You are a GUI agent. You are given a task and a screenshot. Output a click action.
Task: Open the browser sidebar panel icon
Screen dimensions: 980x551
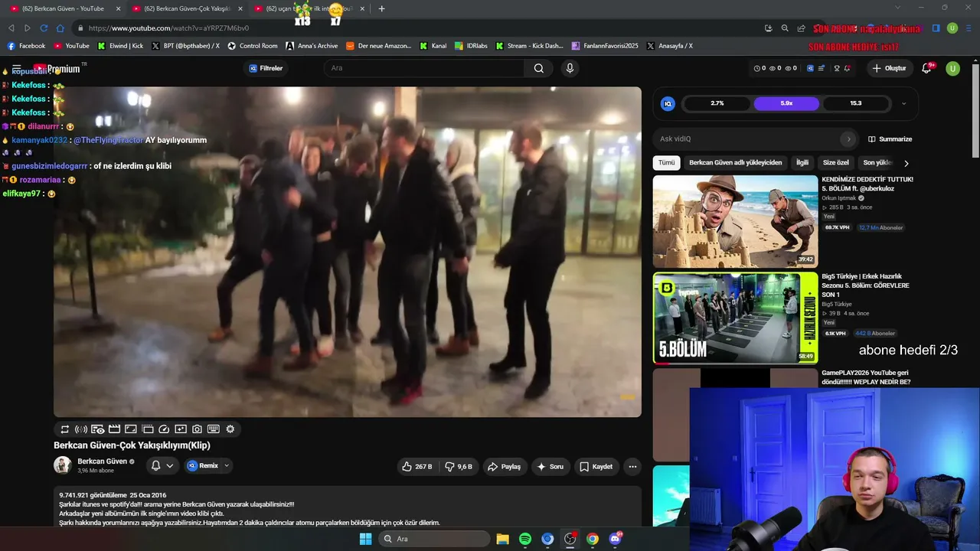coord(936,28)
